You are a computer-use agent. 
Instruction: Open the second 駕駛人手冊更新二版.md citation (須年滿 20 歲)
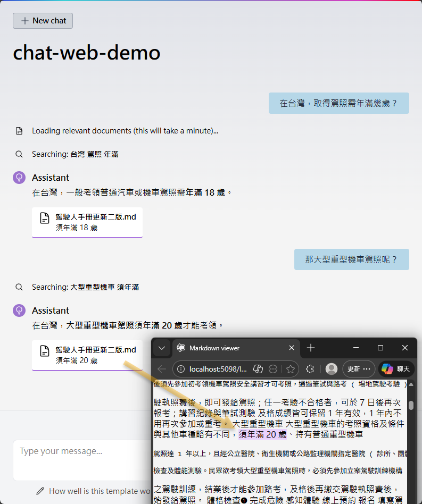[x=87, y=355]
